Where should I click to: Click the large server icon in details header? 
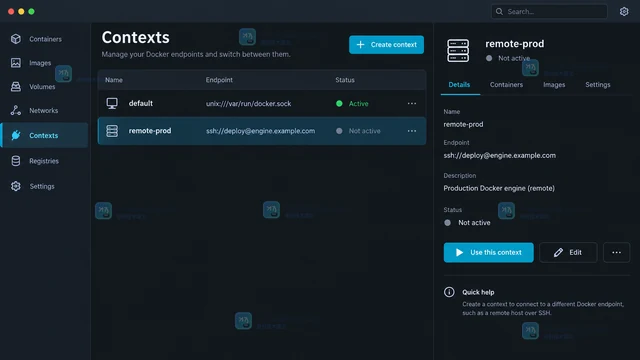458,51
